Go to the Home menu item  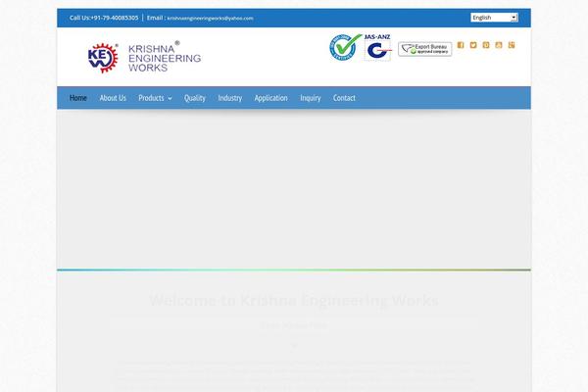coord(78,98)
